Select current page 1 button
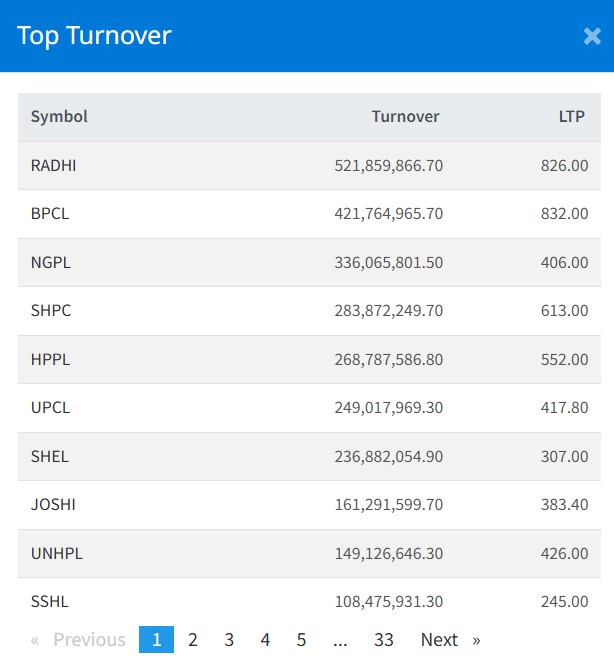The height and width of the screenshot is (672, 614). click(x=156, y=640)
